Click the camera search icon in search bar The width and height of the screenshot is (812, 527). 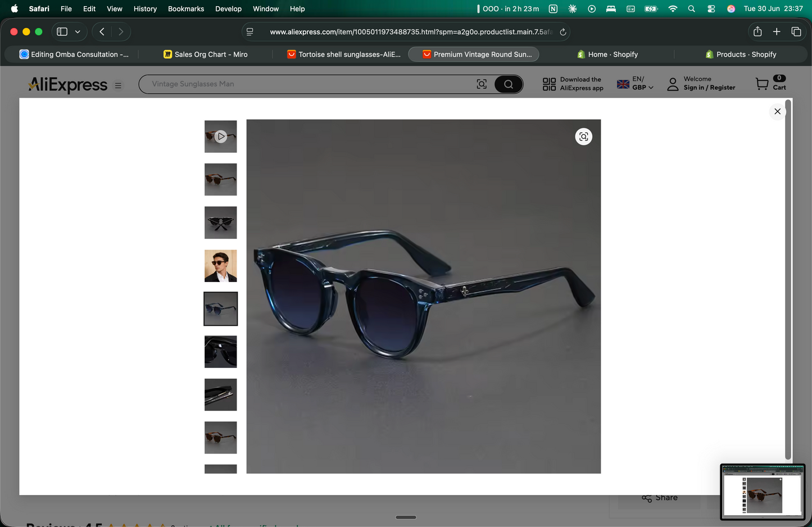(x=482, y=84)
